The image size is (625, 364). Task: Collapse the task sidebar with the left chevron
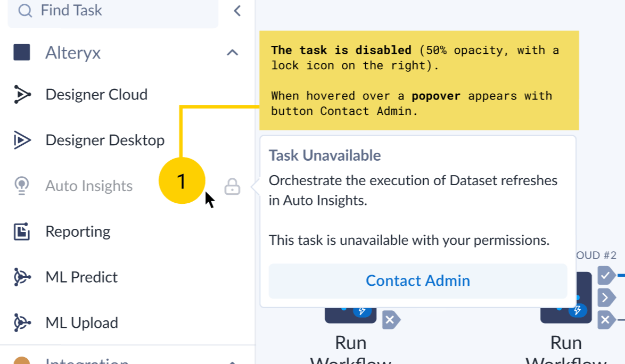(x=237, y=11)
